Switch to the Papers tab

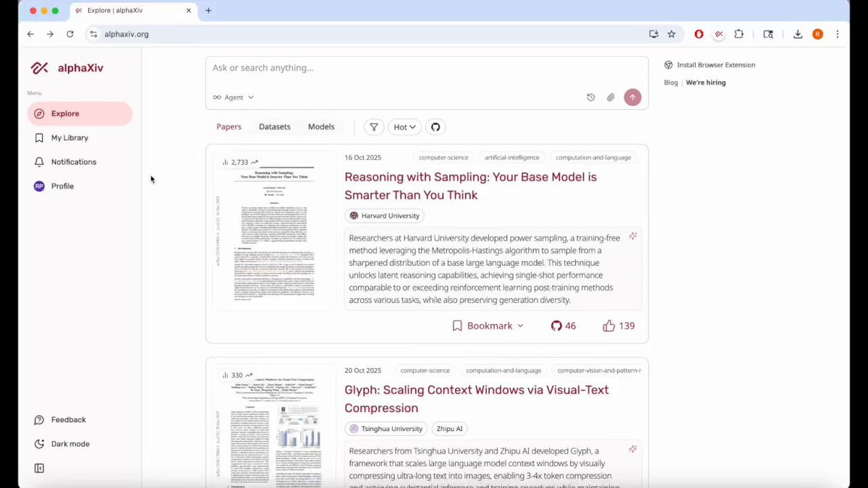coord(229,127)
